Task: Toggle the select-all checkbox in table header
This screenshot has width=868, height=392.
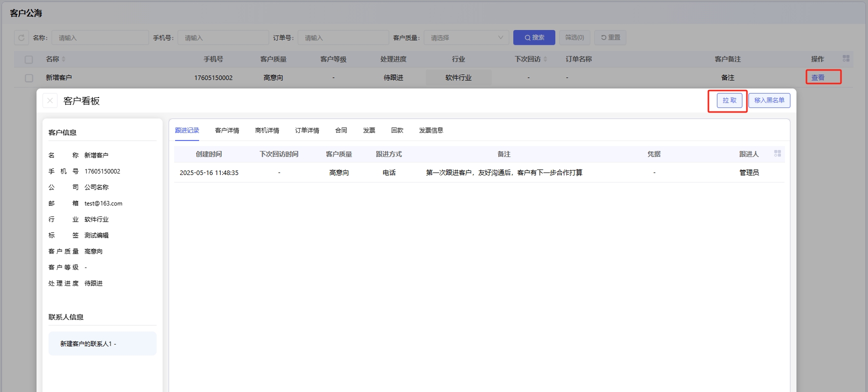Action: click(x=29, y=59)
